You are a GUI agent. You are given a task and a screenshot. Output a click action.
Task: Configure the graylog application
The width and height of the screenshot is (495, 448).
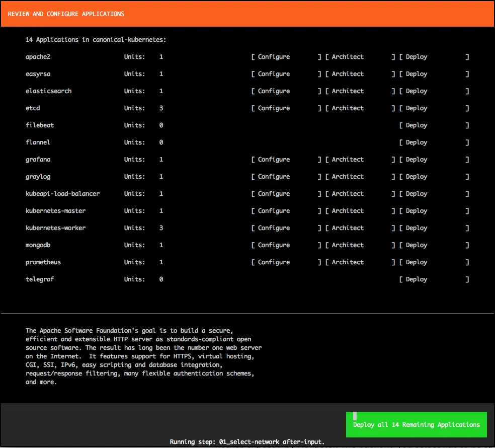(274, 177)
